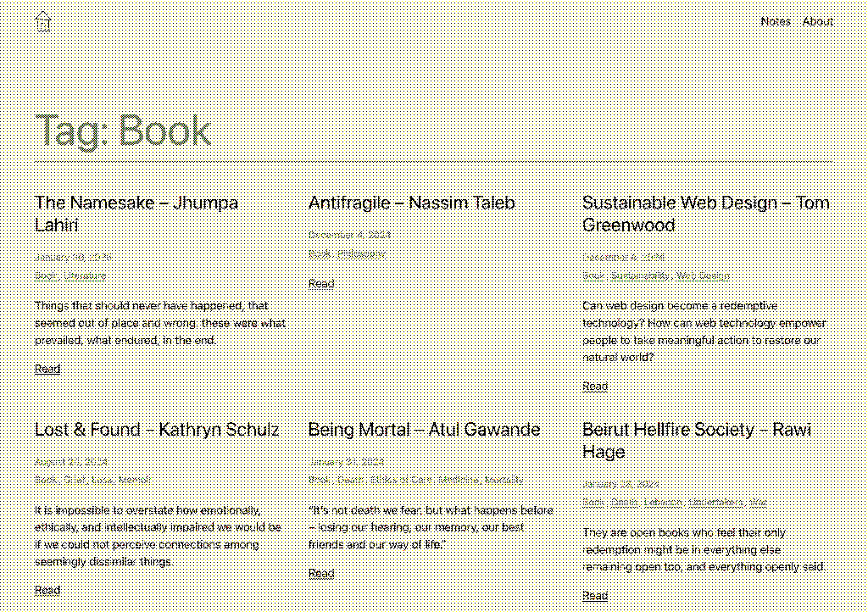Click Read under The Namesake excerpt
The width and height of the screenshot is (868, 612).
click(47, 369)
